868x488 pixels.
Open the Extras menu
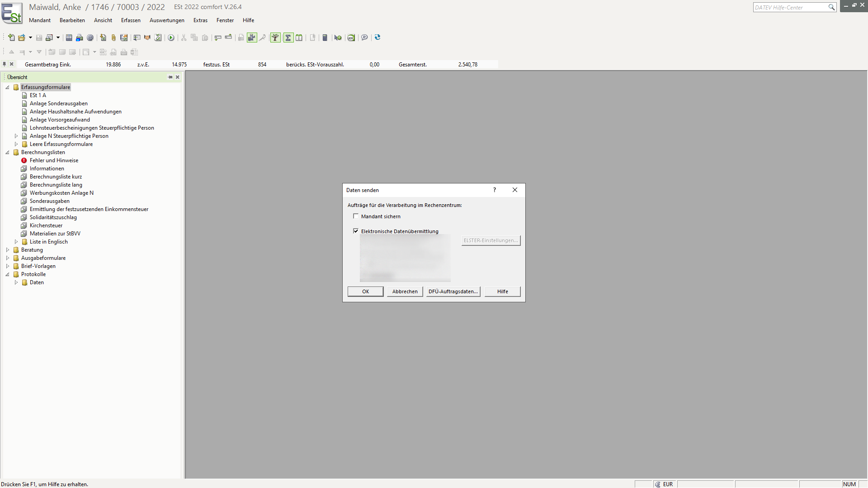(x=200, y=20)
